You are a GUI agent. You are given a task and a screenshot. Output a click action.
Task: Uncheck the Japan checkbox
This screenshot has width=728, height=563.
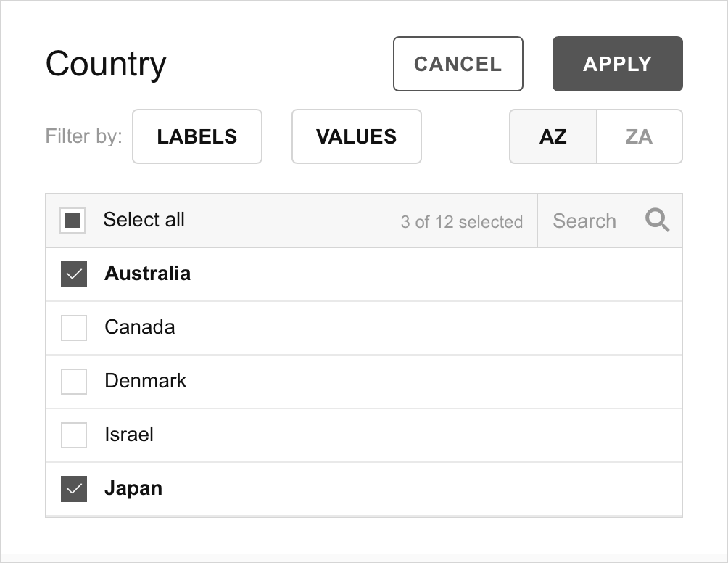(74, 489)
